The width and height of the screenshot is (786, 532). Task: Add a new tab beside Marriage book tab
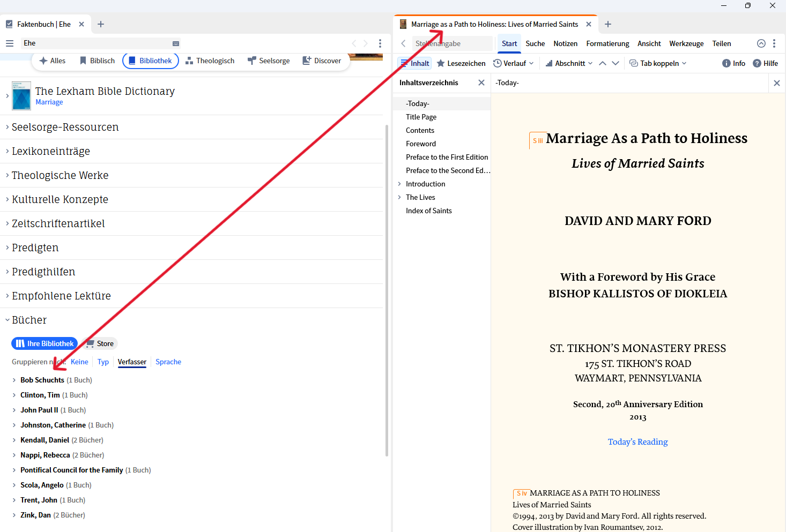[608, 24]
